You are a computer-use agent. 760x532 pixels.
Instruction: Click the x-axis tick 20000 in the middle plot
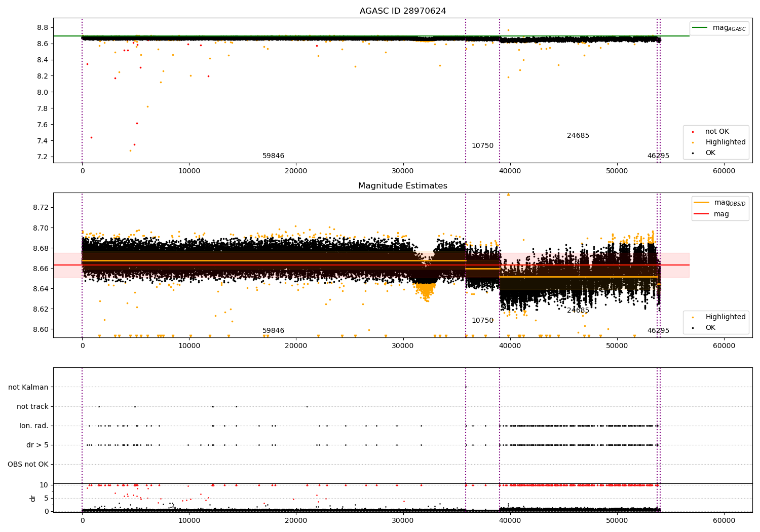[x=296, y=346]
